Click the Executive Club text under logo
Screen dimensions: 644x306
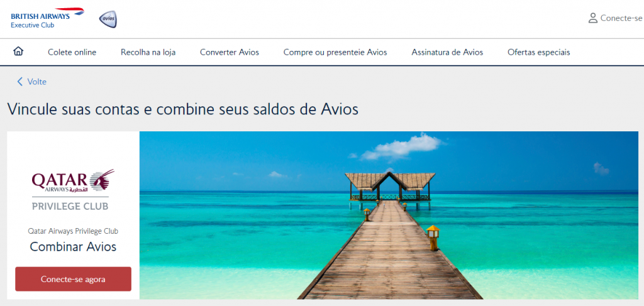click(33, 25)
